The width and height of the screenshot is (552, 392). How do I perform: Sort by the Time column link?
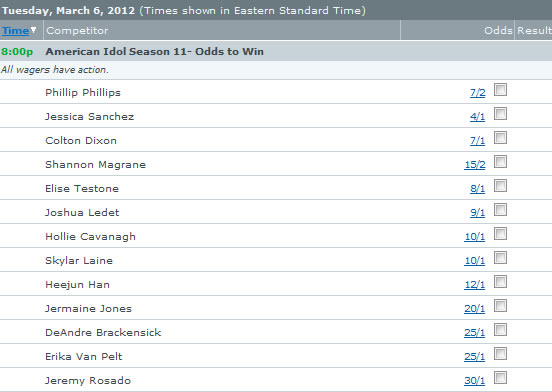tap(15, 31)
